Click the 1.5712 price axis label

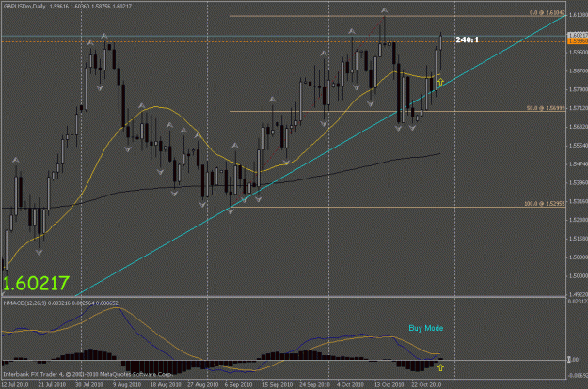click(579, 108)
